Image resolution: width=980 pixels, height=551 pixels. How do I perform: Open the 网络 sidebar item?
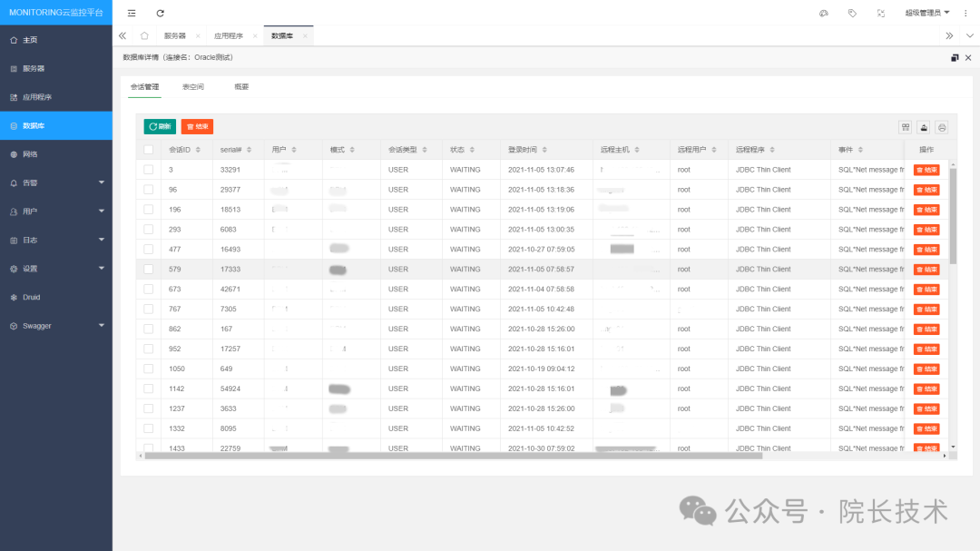[x=56, y=153]
